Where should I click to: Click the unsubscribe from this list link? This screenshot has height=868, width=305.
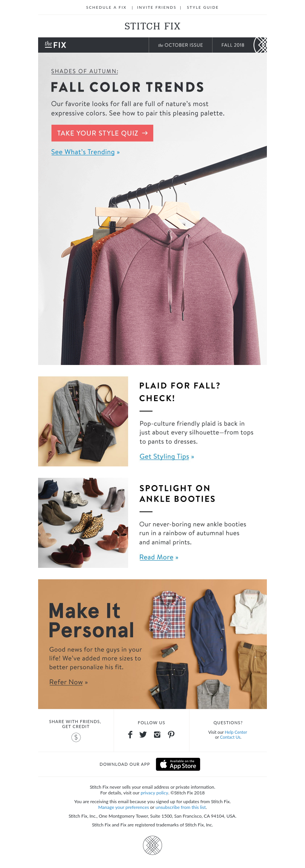click(181, 807)
